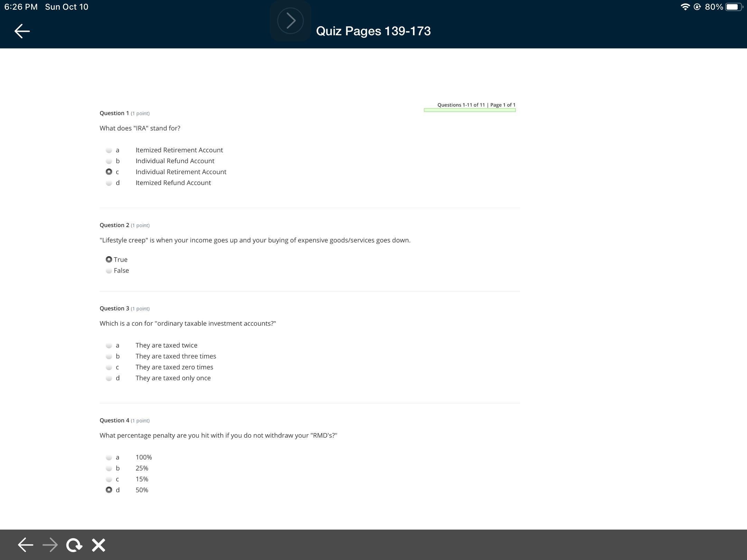Pick 25% for the RMD penalty
Viewport: 747px width, 560px height.
(x=109, y=468)
